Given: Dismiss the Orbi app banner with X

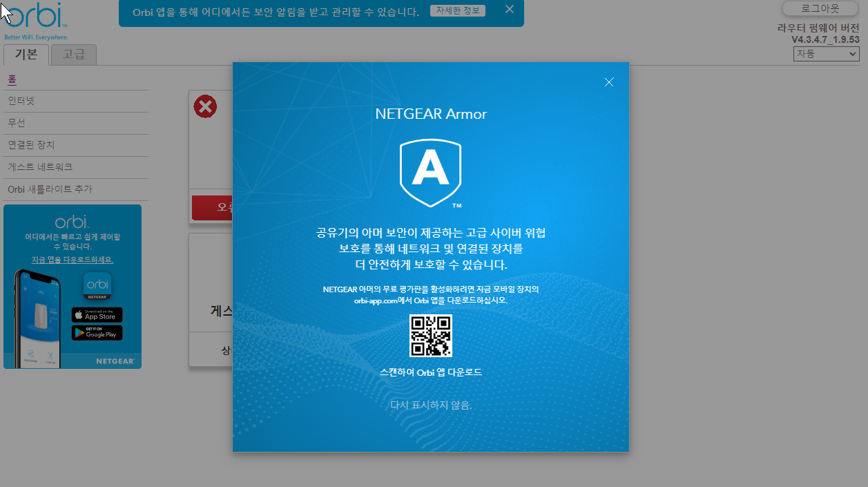Looking at the screenshot, I should (510, 10).
